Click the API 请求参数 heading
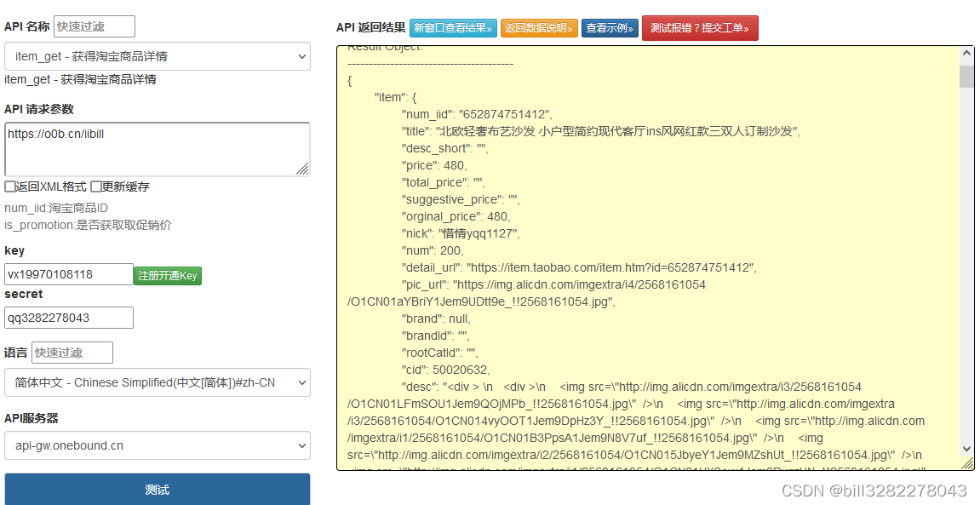 coord(39,109)
